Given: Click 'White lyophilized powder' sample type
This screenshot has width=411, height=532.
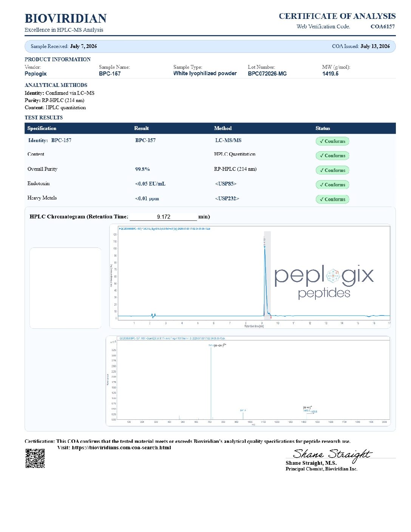Looking at the screenshot, I should click(x=205, y=73).
